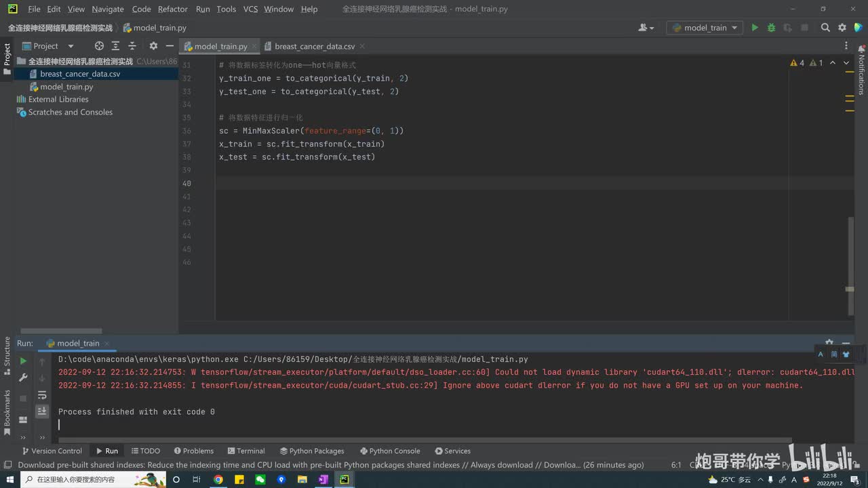Show more Run panel actions chevron in the left icon column
Viewport: 868px width, 488px height.
[x=23, y=437]
